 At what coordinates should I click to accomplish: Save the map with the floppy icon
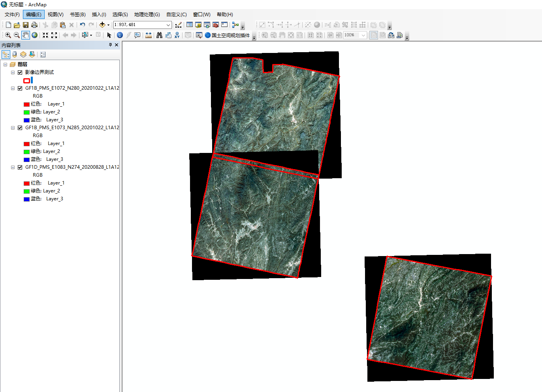point(26,25)
